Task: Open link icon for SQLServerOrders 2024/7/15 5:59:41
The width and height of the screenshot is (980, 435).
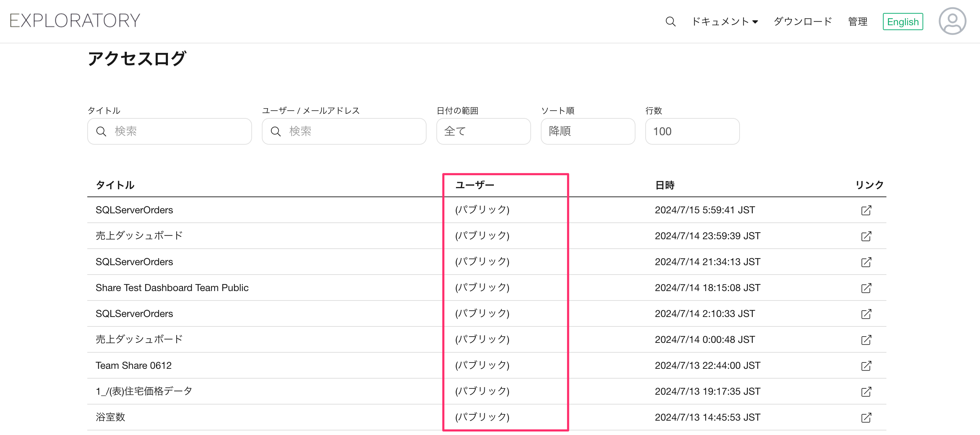Action: pos(866,210)
